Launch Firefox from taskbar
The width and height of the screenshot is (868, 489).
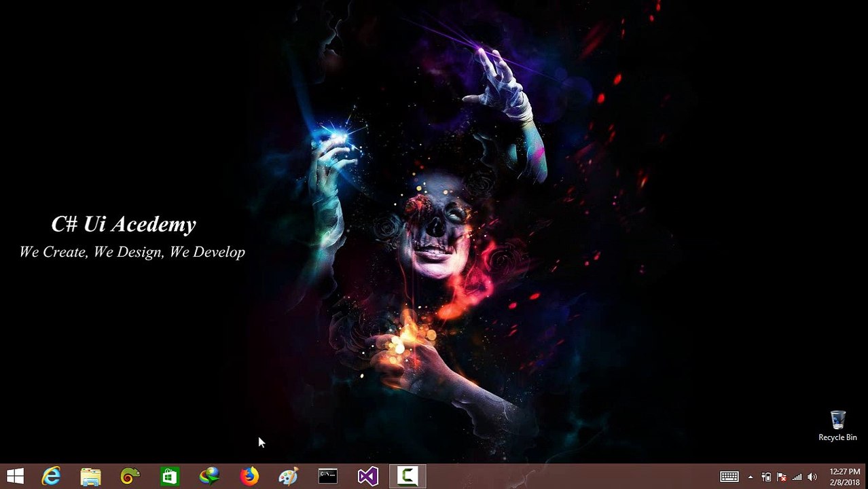coord(249,476)
